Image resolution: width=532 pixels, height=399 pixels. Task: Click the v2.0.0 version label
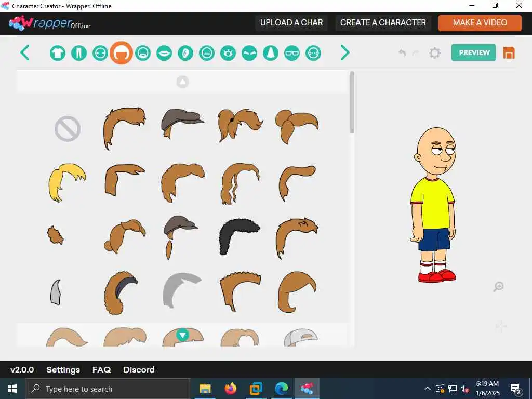22,369
